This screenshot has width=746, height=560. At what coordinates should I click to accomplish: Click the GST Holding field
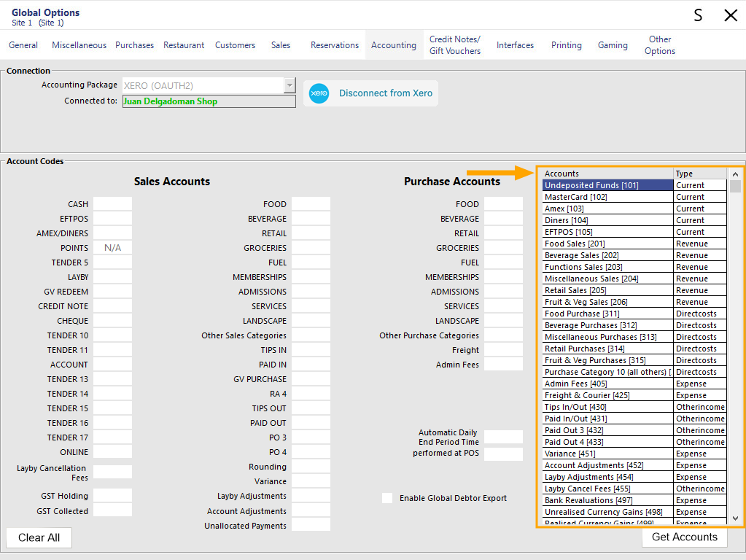tap(112, 496)
